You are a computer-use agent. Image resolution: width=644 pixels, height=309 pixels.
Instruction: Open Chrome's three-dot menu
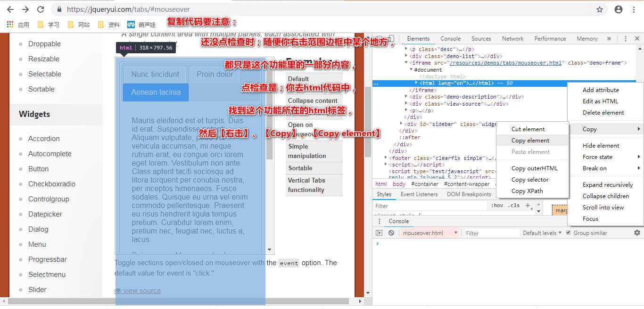[635, 9]
